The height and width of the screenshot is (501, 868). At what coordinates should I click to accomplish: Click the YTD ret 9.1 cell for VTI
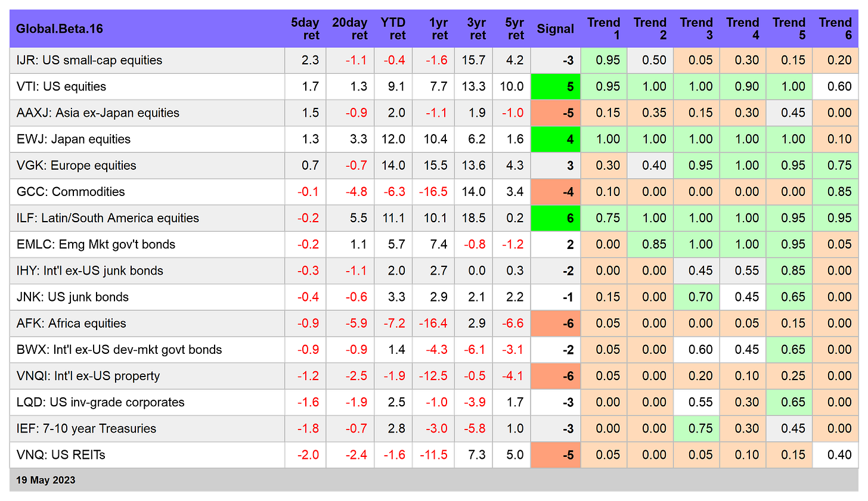pyautogui.click(x=393, y=86)
